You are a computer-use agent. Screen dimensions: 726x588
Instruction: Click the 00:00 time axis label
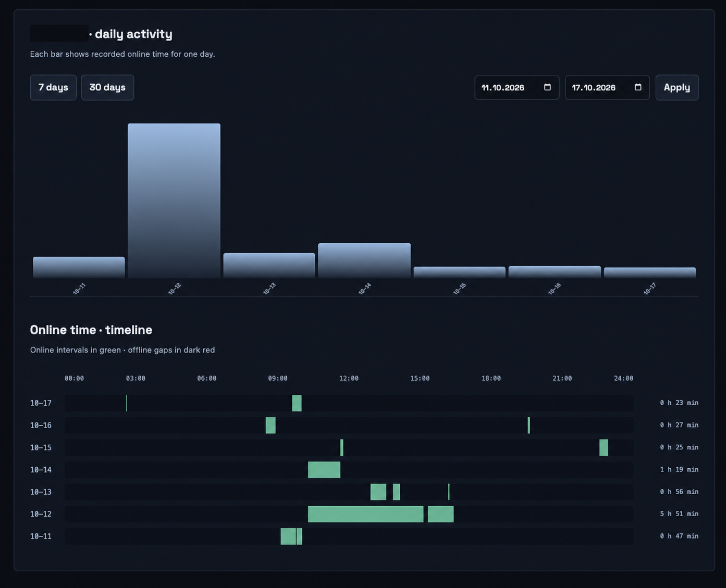(x=74, y=379)
